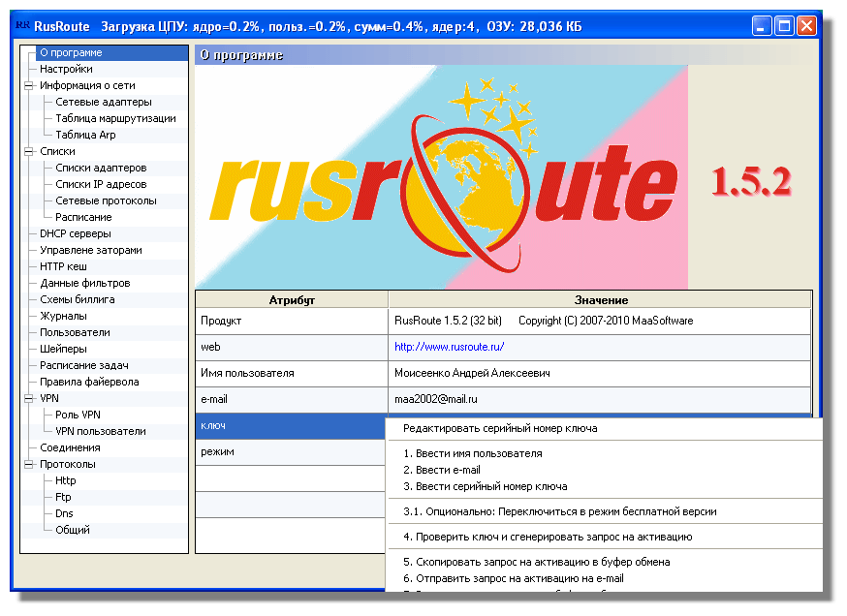Collapse the Информация о сети tree node
Screen dimensions: 847x616
pyautogui.click(x=28, y=85)
